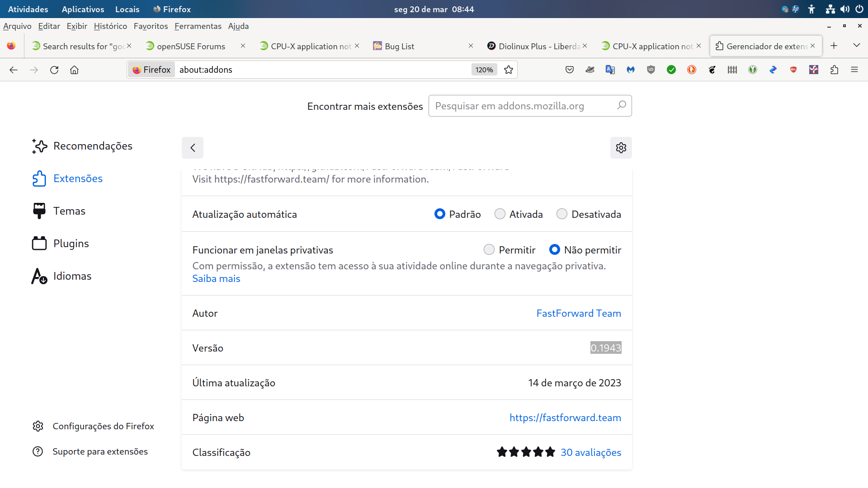The image size is (868, 488).
Task: Open the extension settings gear menu
Action: 621,148
